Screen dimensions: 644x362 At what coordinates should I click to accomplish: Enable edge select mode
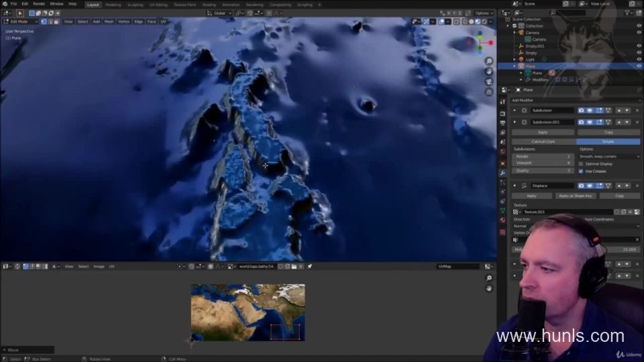50,21
